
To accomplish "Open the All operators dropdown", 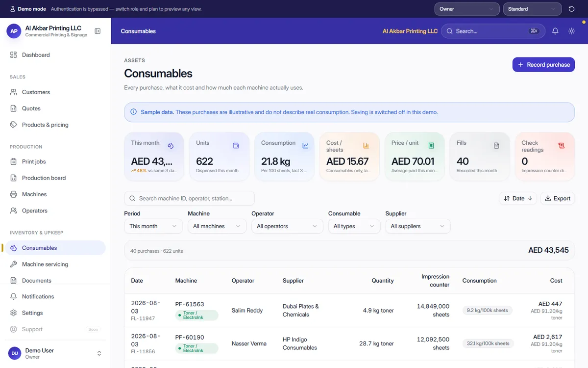I will pyautogui.click(x=287, y=226).
